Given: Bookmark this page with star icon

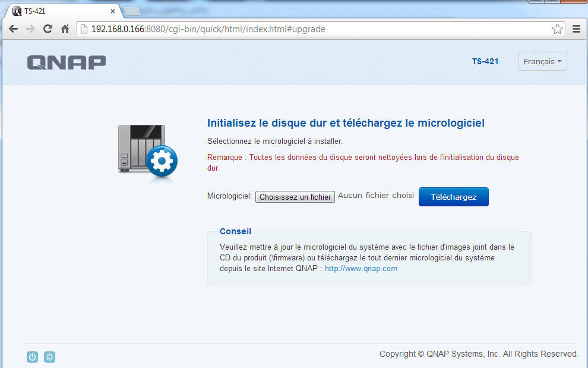Looking at the screenshot, I should tap(557, 29).
